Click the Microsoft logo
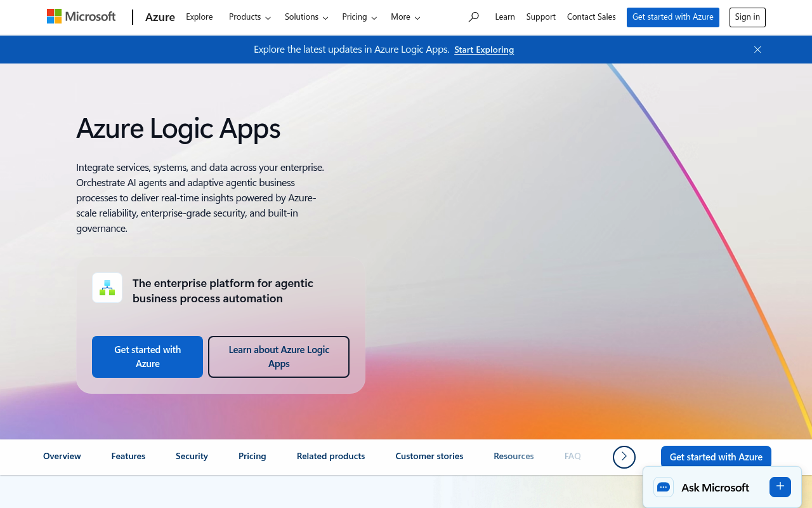 coord(81,17)
